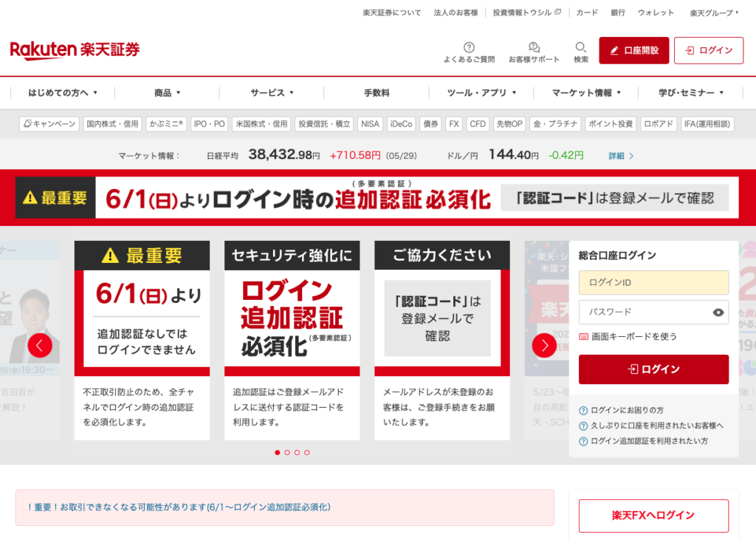
Task: Click the 検索 magnifier icon
Action: click(581, 47)
